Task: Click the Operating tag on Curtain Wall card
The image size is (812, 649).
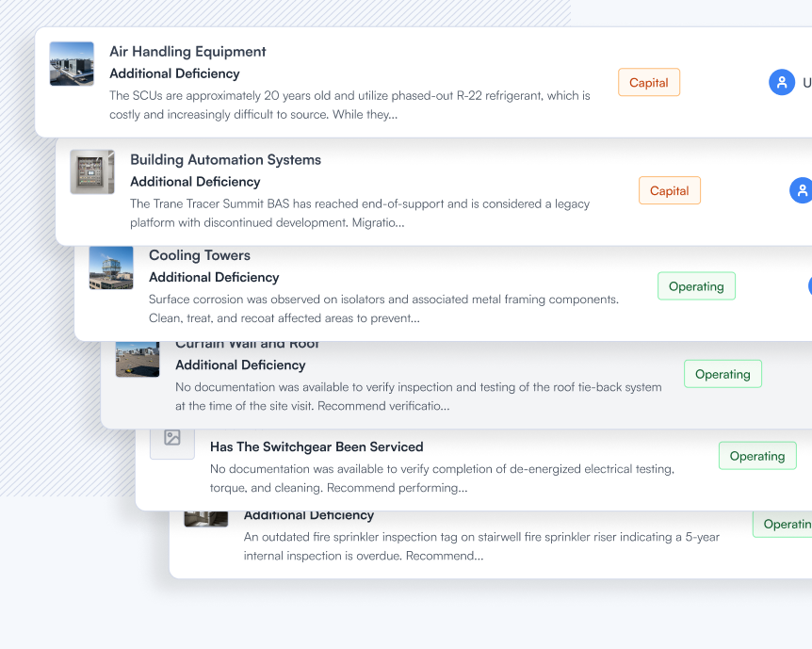Action: tap(723, 374)
